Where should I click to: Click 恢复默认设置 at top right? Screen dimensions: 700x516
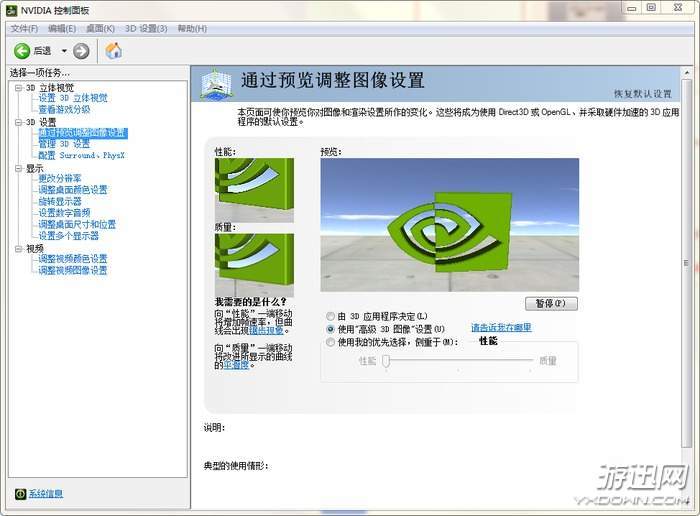tap(642, 94)
